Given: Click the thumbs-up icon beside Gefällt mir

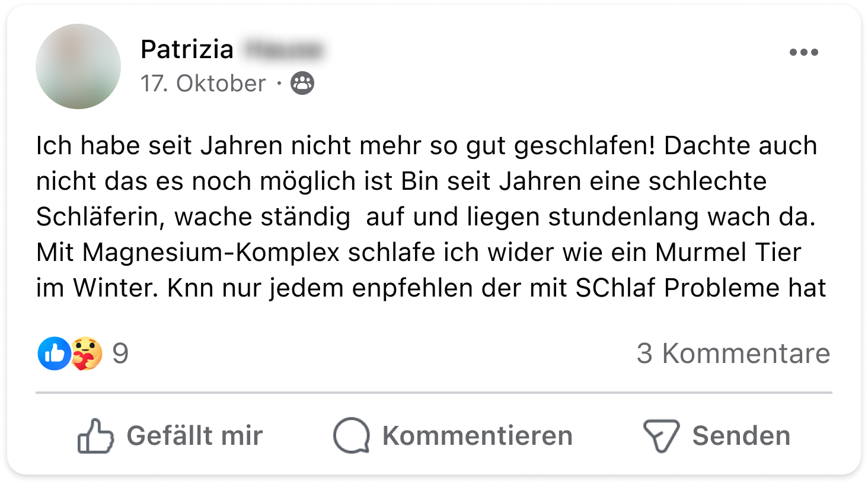Looking at the screenshot, I should coord(95,436).
